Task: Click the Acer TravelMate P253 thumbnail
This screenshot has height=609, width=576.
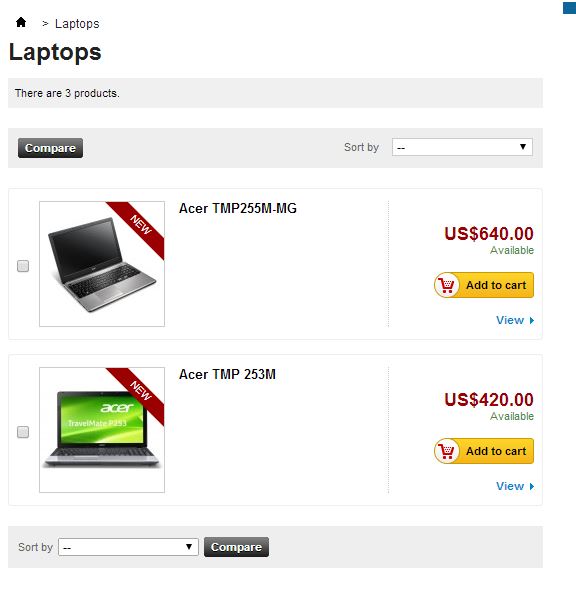Action: pos(102,430)
